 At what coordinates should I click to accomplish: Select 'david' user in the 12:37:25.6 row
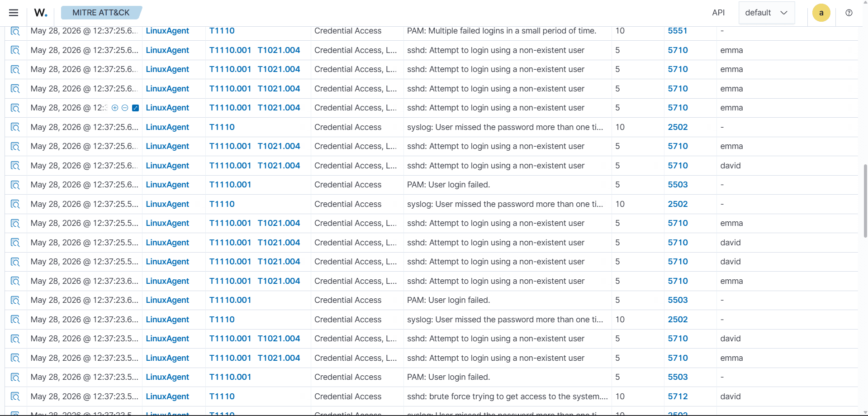click(x=730, y=166)
